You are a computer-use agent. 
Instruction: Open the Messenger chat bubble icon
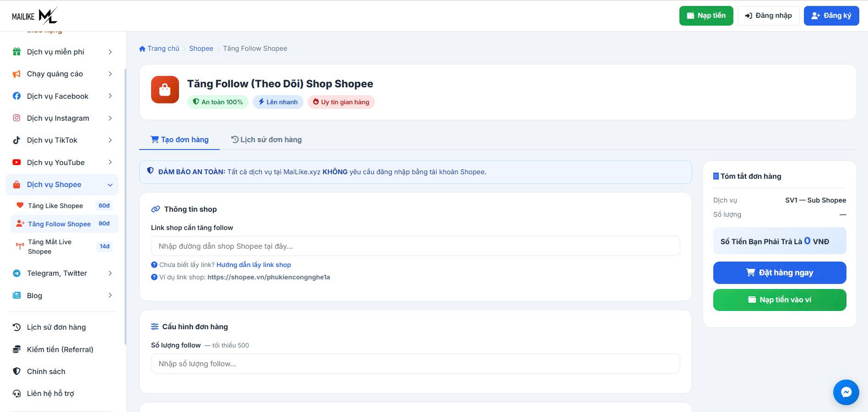click(846, 392)
